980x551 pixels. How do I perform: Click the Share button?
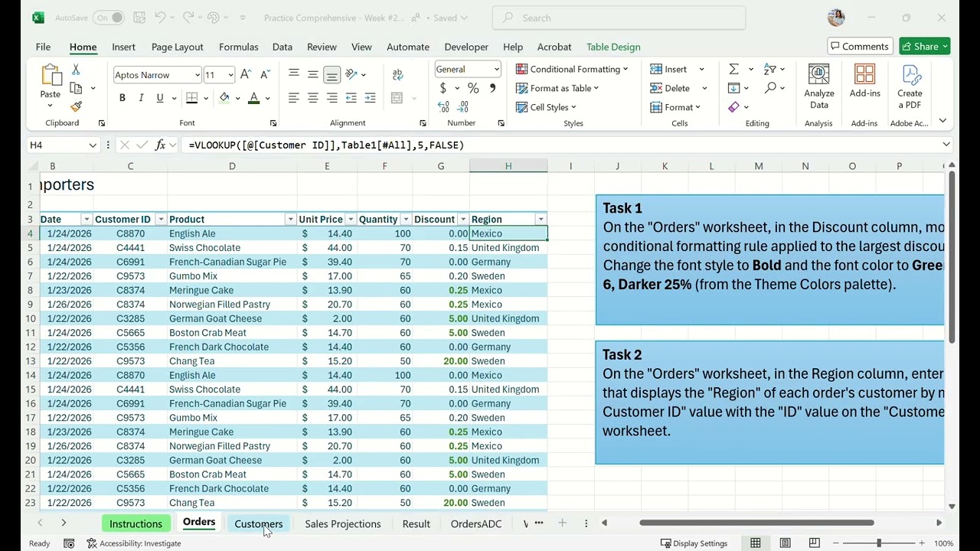925,46
